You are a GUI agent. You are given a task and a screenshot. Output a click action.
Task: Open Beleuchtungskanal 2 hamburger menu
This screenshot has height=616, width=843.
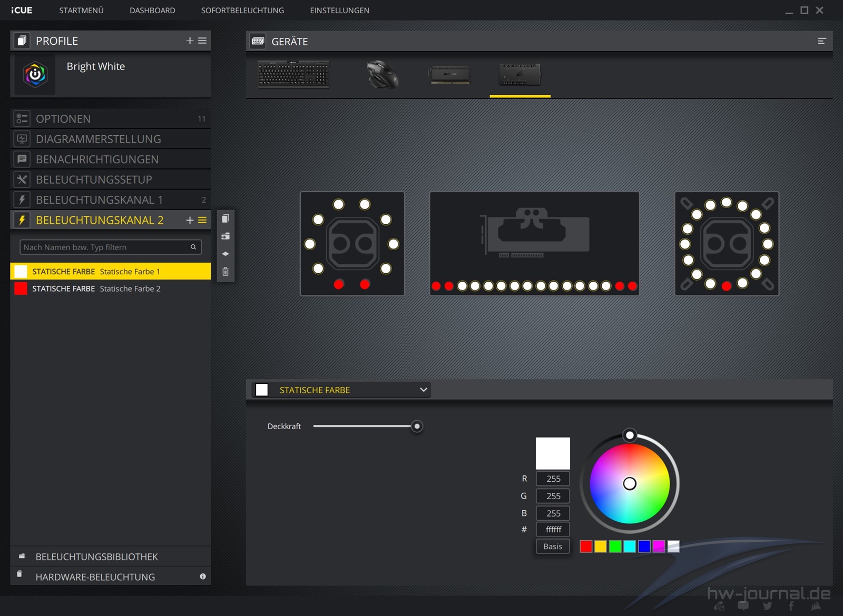202,220
